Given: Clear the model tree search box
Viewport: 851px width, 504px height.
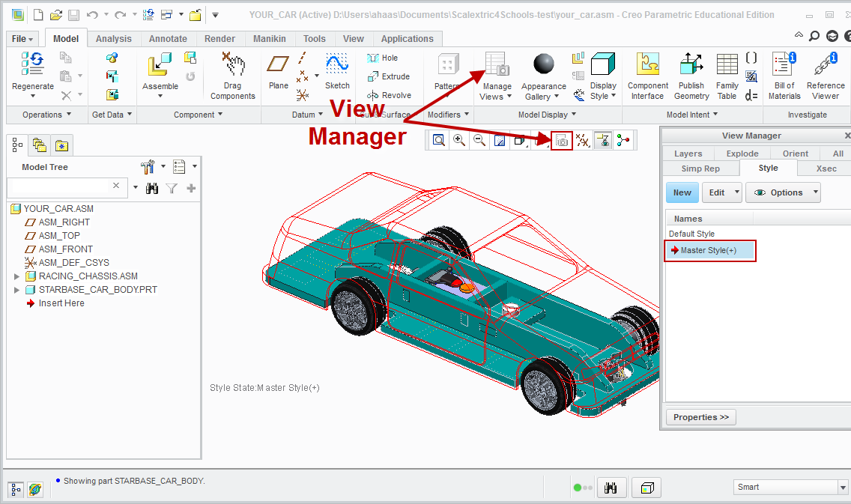Looking at the screenshot, I should 116,186.
